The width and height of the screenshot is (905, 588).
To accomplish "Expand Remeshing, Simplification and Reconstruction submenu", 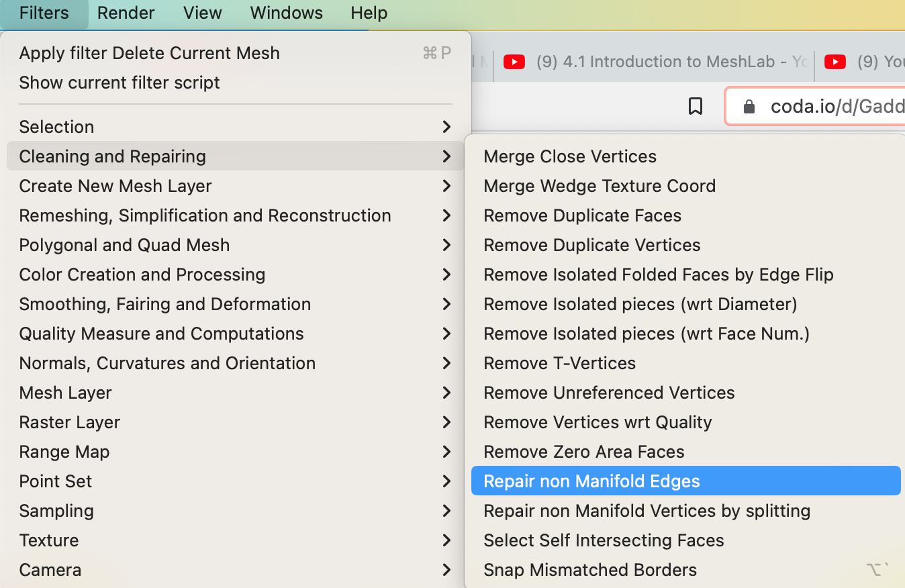I will coord(205,215).
